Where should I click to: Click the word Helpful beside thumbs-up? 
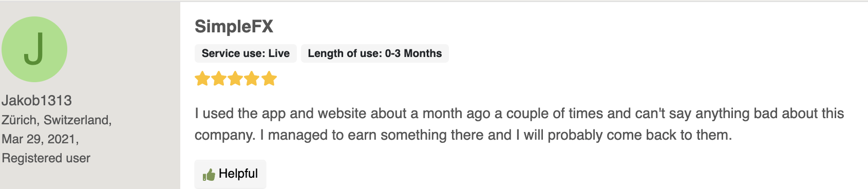238,174
